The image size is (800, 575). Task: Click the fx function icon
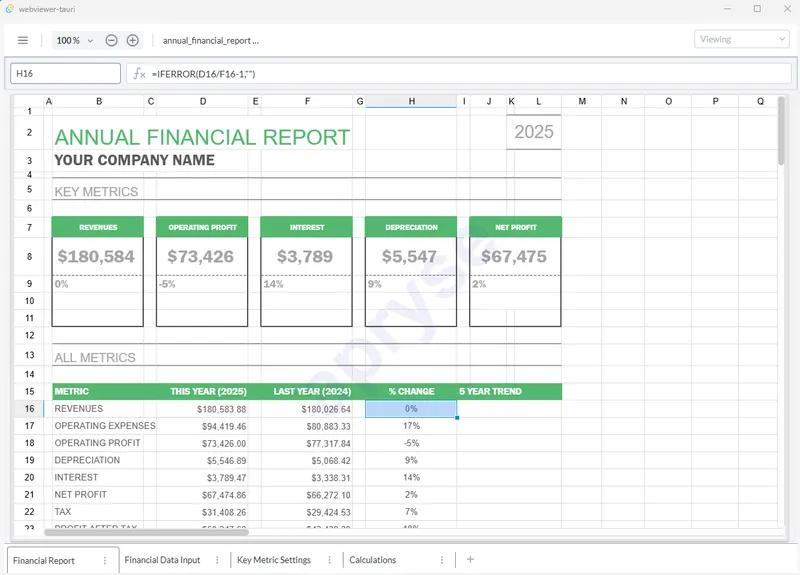pos(140,74)
